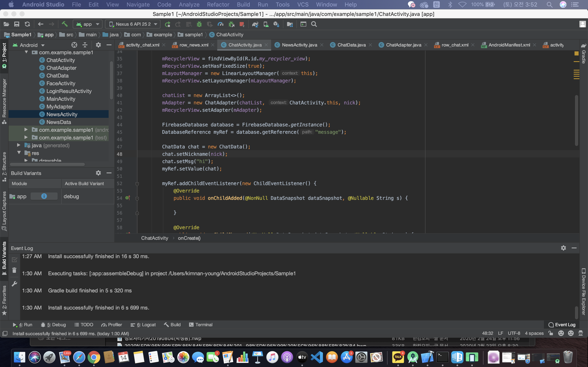588x367 pixels.
Task: Click the Debug app bug icon
Action: click(199, 24)
